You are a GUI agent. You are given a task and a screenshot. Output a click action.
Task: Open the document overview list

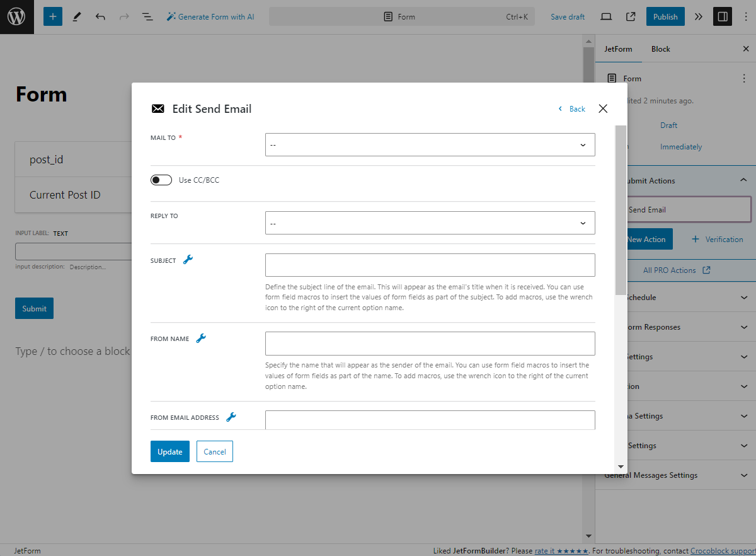[x=147, y=16]
